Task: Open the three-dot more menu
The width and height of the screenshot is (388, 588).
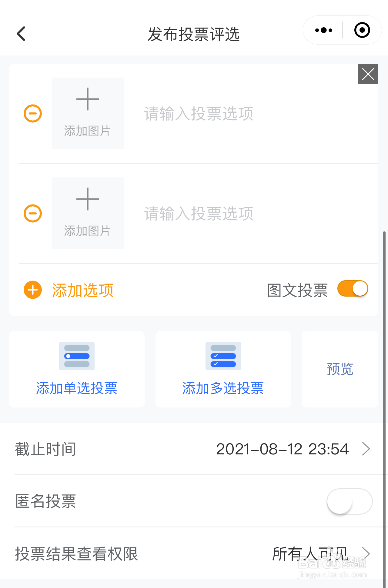Action: [323, 30]
